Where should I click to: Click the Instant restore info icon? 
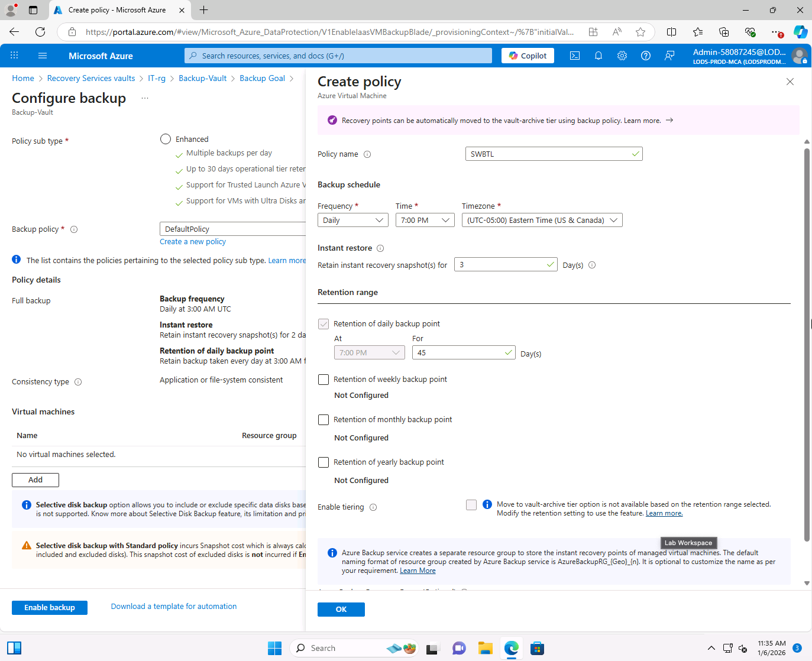tap(380, 248)
